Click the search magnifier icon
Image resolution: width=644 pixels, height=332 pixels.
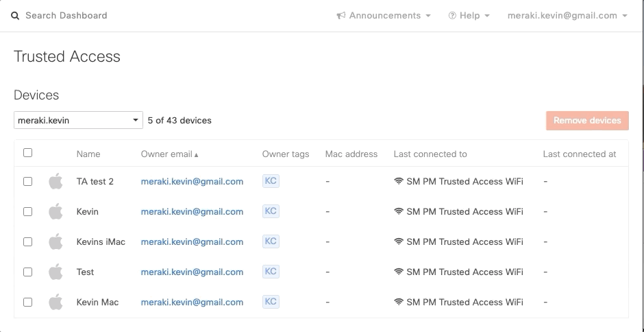(x=15, y=16)
